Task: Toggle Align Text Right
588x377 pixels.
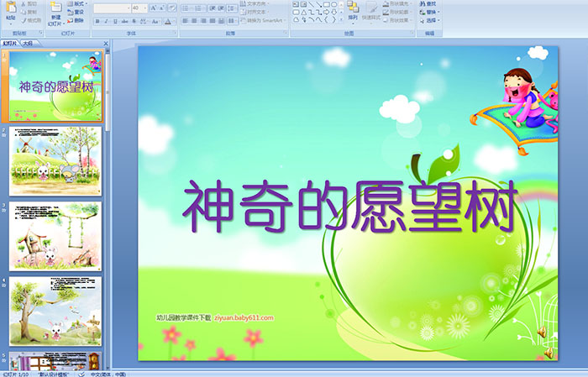Action: tap(203, 21)
